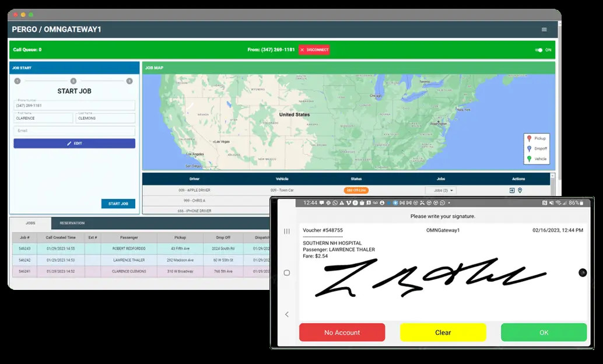Open the hamburger menu in the header
The height and width of the screenshot is (364, 603).
(544, 30)
